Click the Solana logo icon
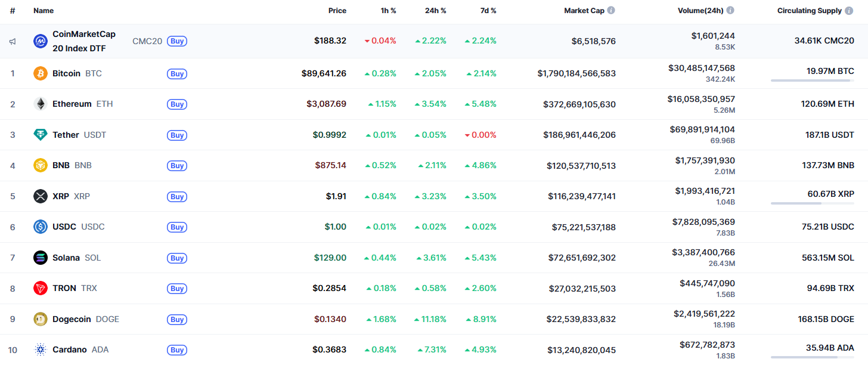868x365 pixels. tap(41, 258)
